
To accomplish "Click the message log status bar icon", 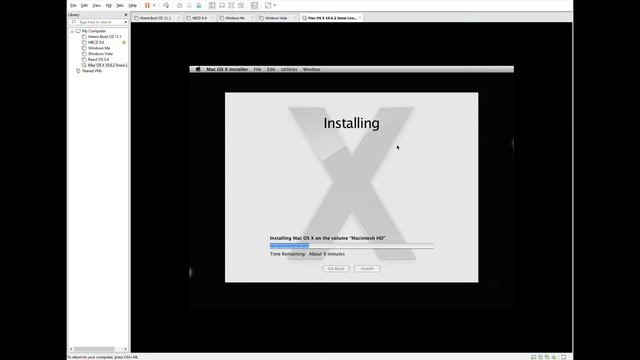I will coord(564,357).
